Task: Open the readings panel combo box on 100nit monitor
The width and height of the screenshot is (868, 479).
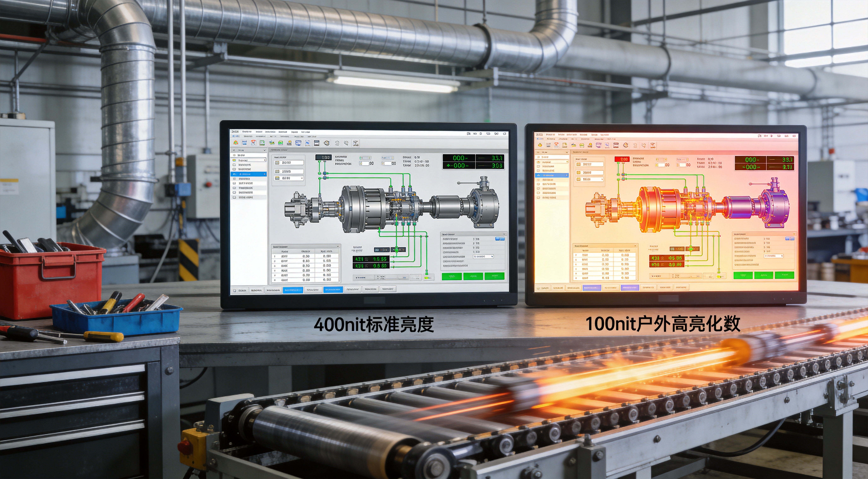Action: 774,256
